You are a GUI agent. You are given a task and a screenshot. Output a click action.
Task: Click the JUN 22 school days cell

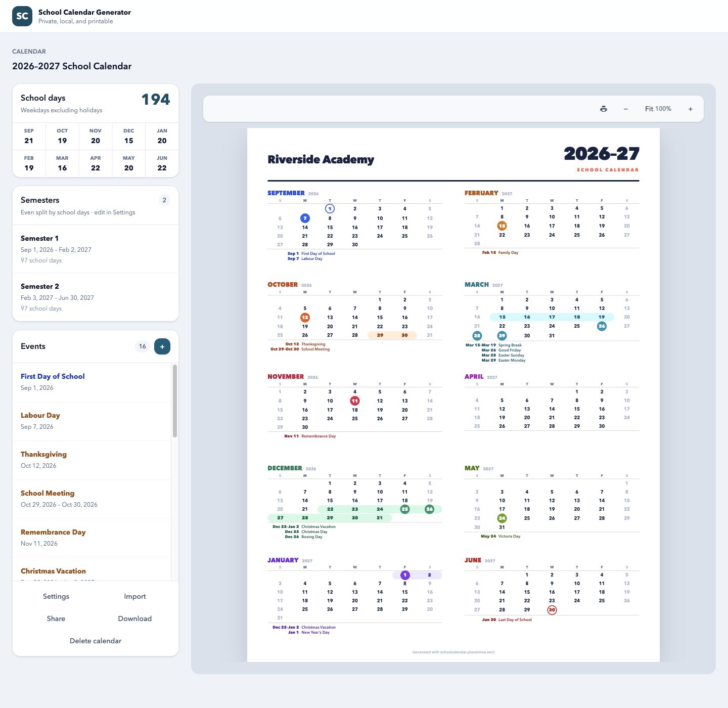[x=162, y=164]
